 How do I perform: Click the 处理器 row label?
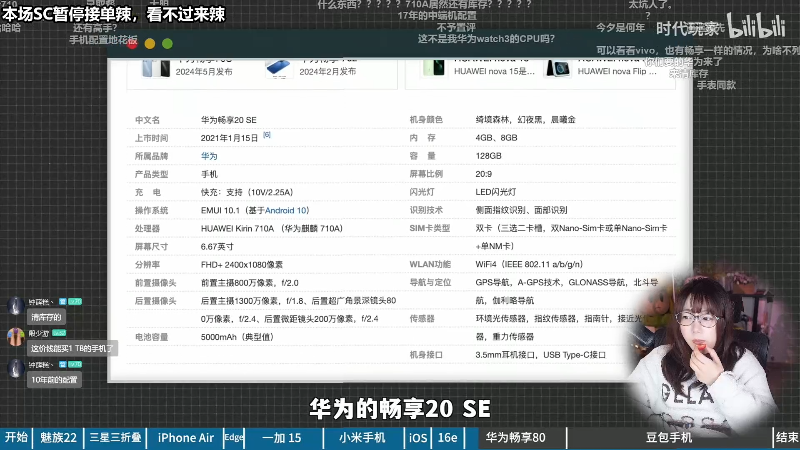pos(147,229)
